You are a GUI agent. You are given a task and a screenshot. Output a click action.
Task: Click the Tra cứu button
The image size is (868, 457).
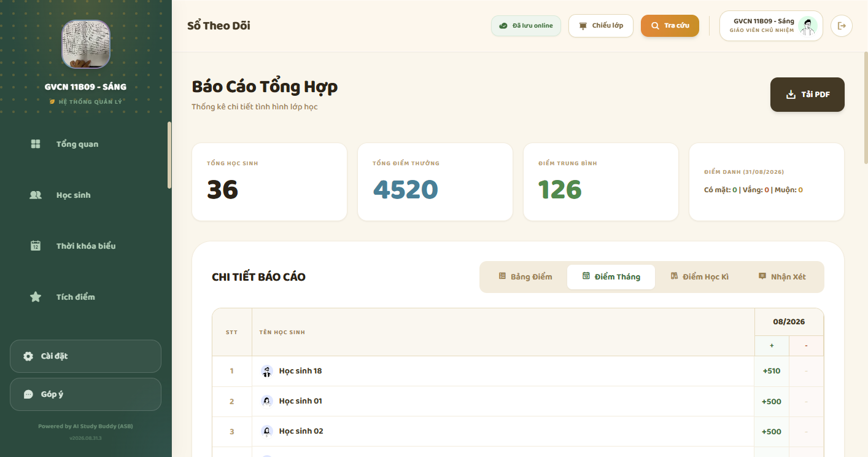670,26
